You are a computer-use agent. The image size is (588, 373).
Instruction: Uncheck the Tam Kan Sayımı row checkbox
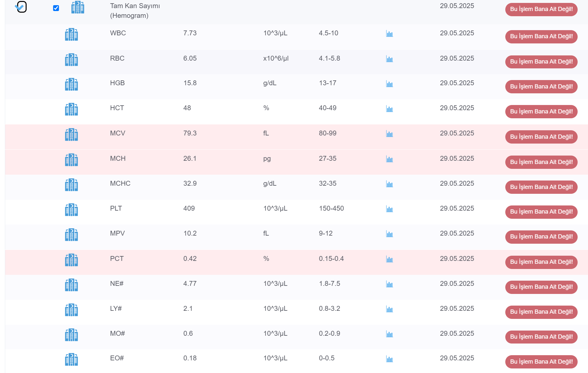pos(56,8)
